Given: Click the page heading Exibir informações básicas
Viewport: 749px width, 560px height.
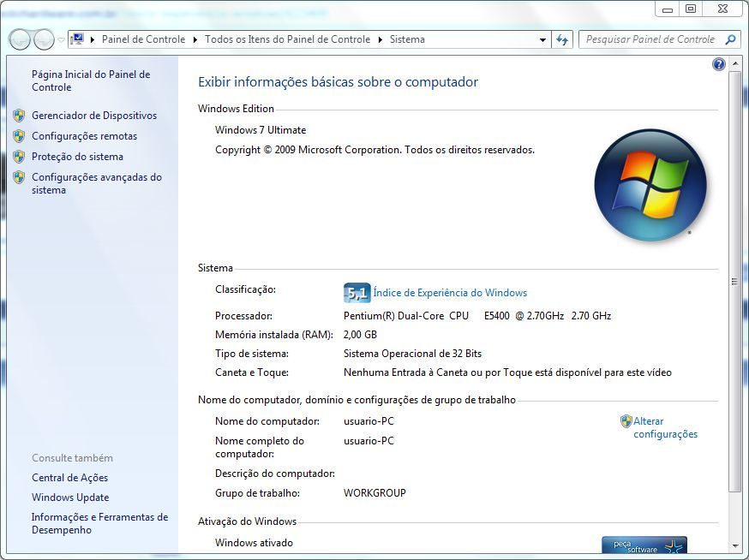Looking at the screenshot, I should tap(339, 82).
